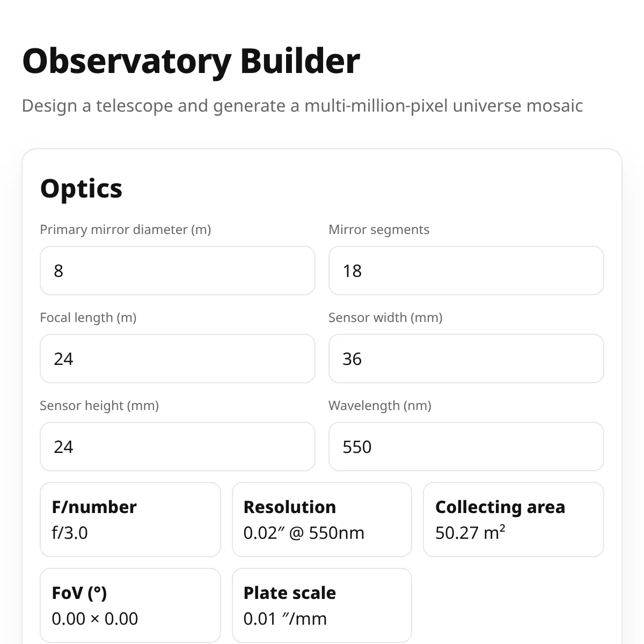Click the 'Focal length (m)' label
This screenshot has height=644, width=644.
click(x=88, y=318)
